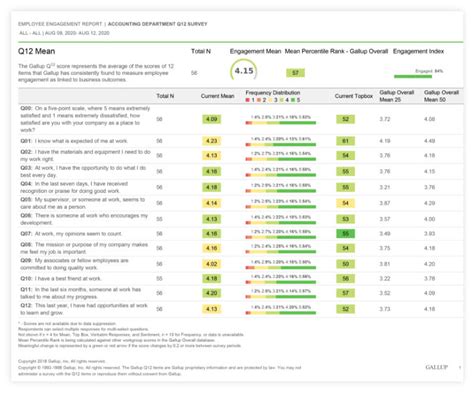Click the Current Mean column header
This screenshot has width=474, height=393.
coord(217,96)
